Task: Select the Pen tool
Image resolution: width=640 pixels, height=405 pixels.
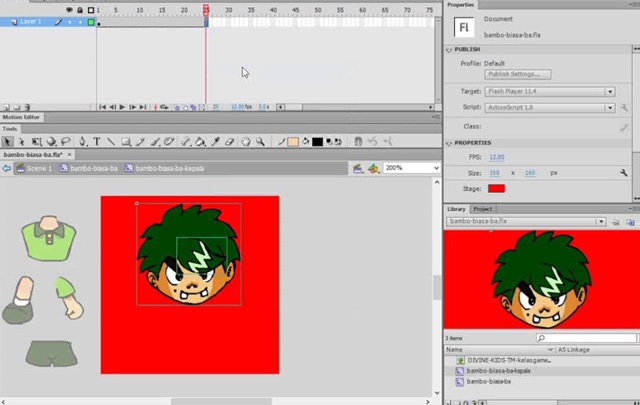Action: click(82, 142)
